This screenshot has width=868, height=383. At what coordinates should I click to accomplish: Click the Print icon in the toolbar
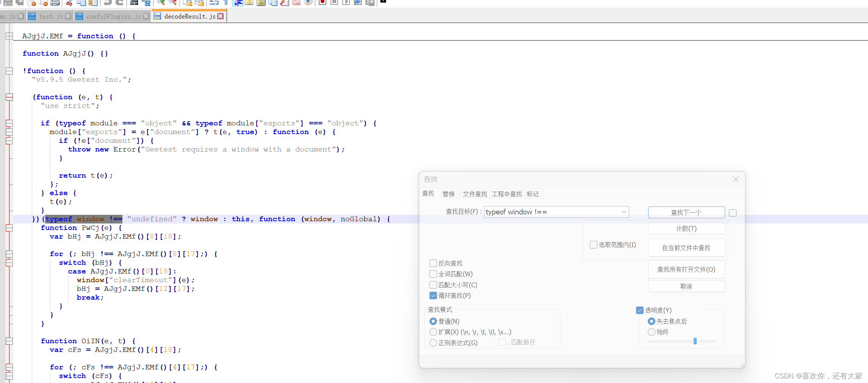(x=55, y=3)
